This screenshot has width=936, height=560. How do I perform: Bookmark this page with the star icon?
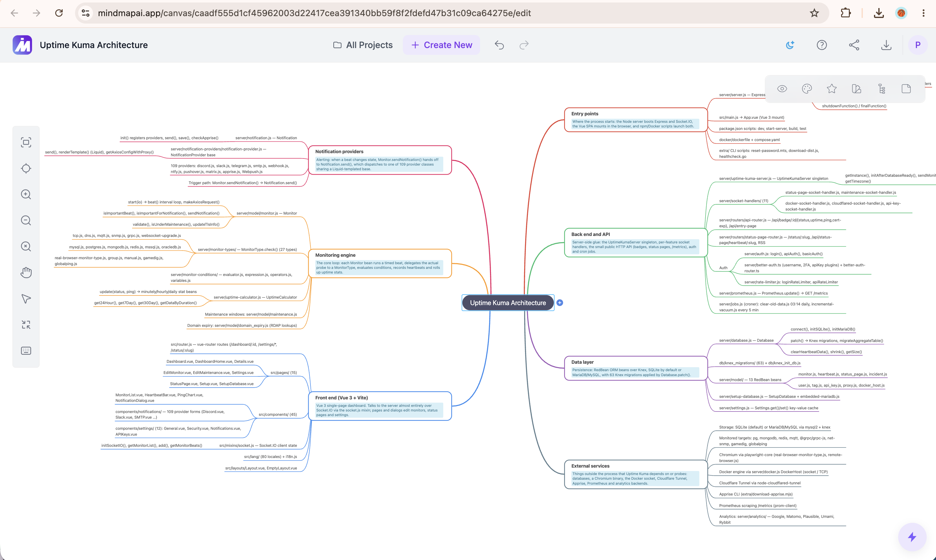pyautogui.click(x=814, y=13)
